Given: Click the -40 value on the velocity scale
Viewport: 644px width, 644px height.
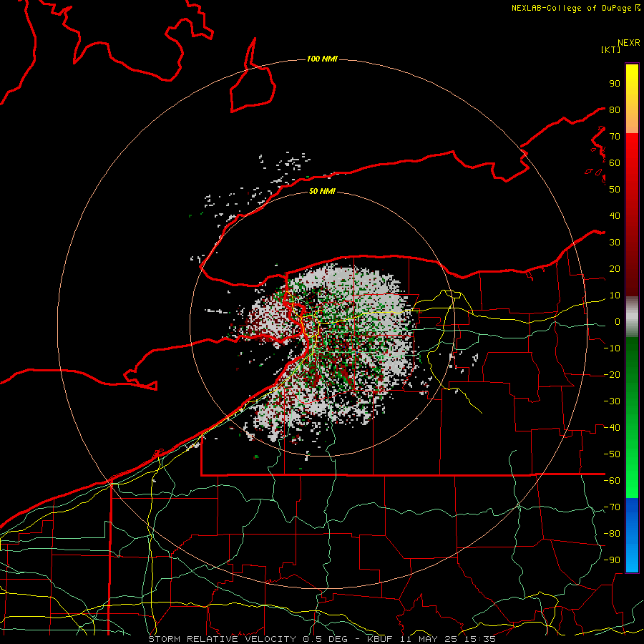Looking at the screenshot, I should coord(612,428).
